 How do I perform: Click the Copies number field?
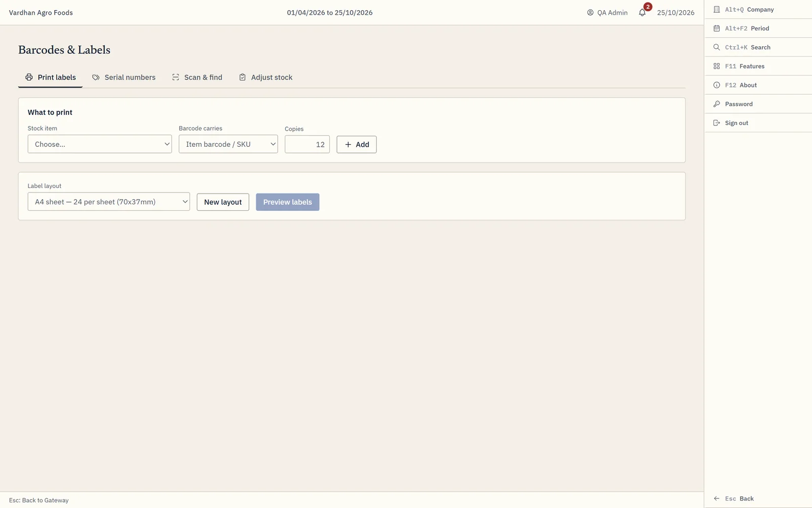(307, 144)
